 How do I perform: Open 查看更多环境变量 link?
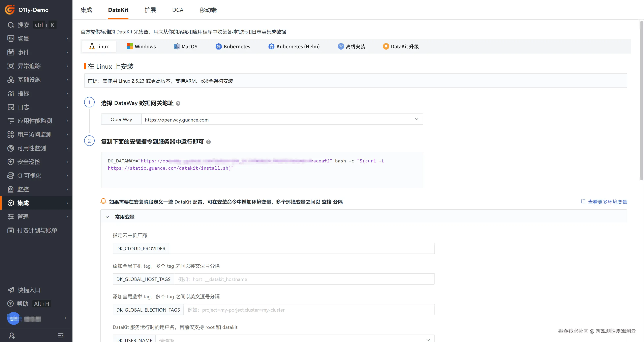pyautogui.click(x=604, y=202)
